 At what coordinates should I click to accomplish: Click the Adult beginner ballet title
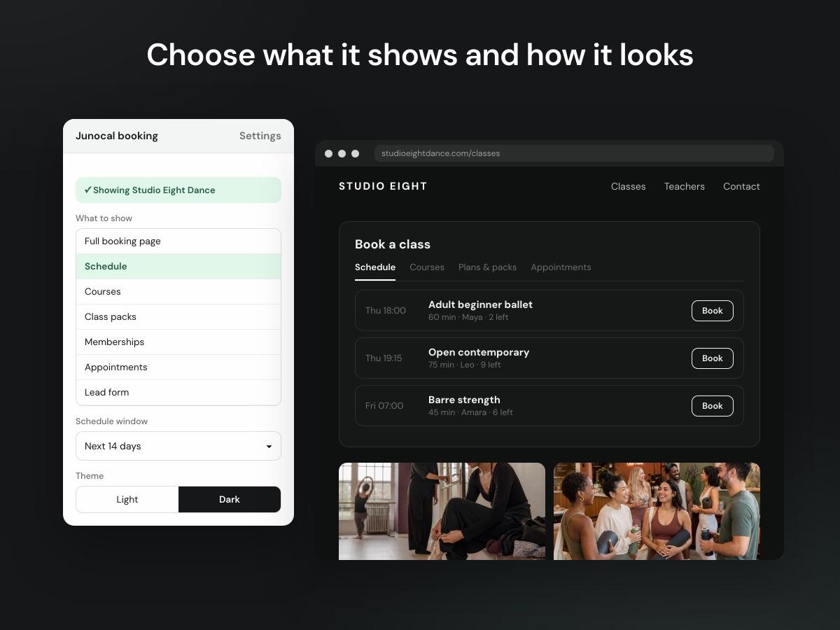(480, 304)
